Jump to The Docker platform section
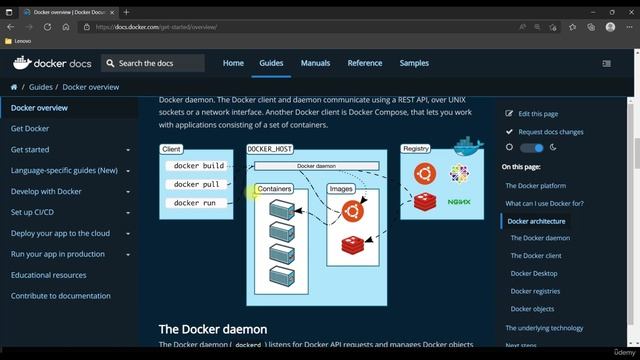 tap(536, 186)
